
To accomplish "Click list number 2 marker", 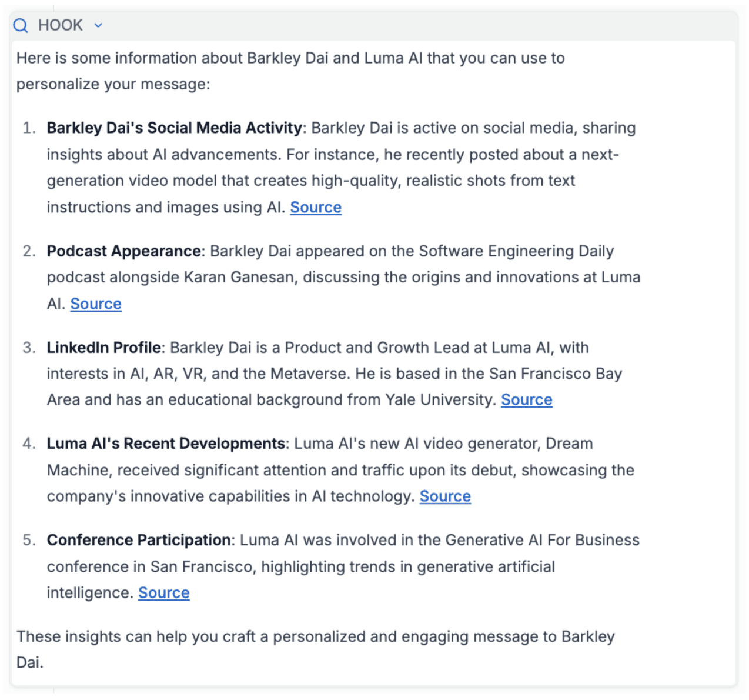I will pos(29,251).
